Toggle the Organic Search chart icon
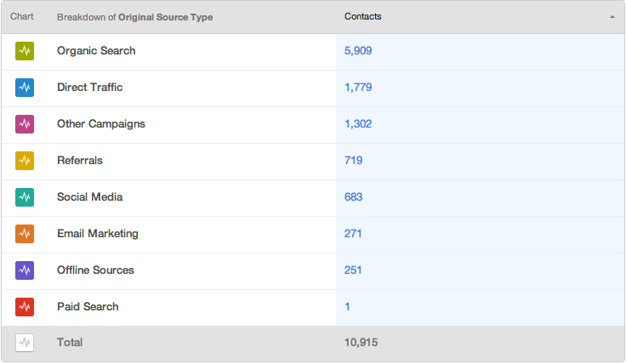626x364 pixels. 25,51
